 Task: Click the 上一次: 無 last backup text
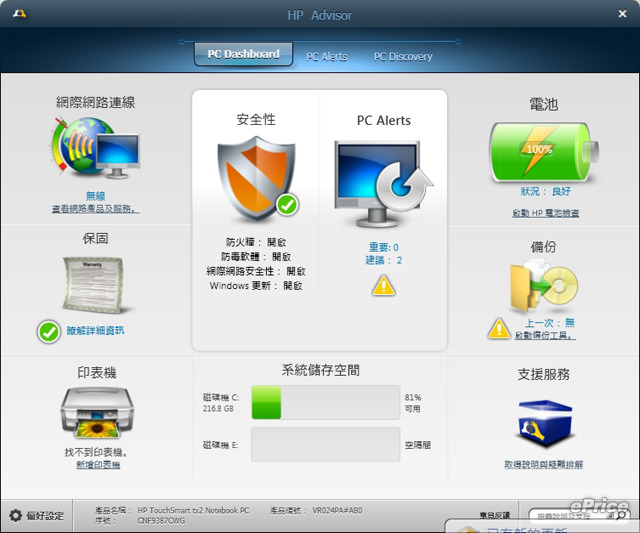pyautogui.click(x=550, y=323)
